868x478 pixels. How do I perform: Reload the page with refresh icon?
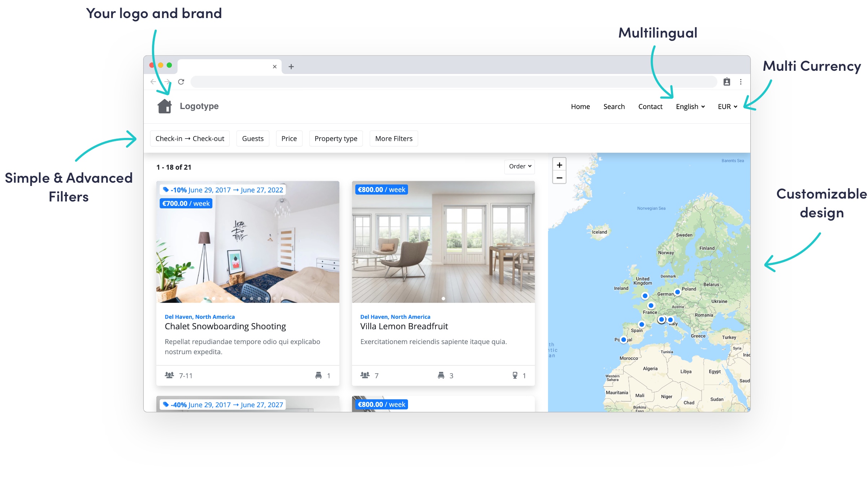[181, 82]
